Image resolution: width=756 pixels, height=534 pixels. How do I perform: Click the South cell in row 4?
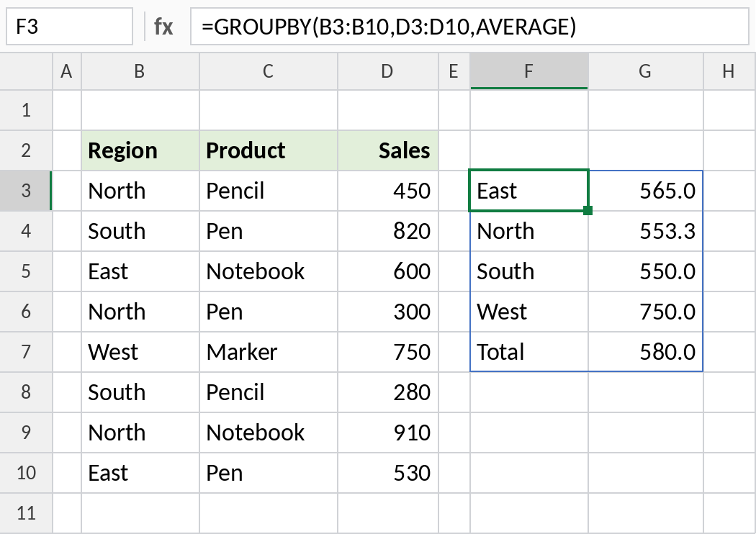(x=140, y=231)
